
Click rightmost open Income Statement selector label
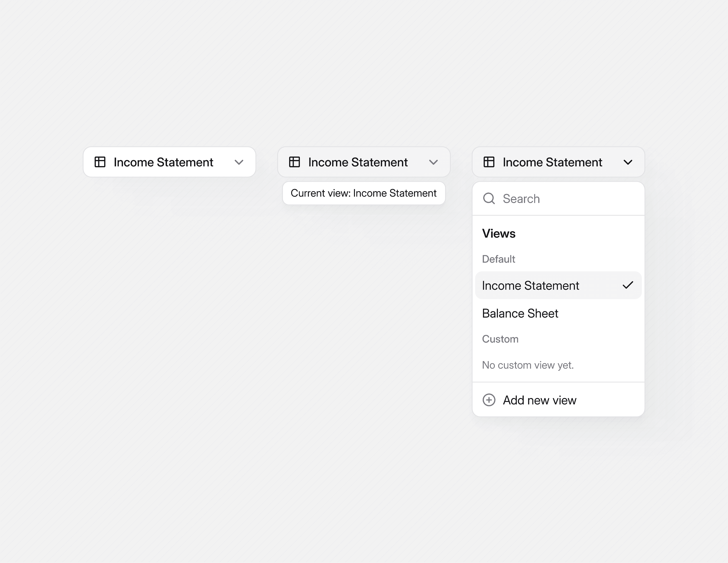pyautogui.click(x=552, y=162)
